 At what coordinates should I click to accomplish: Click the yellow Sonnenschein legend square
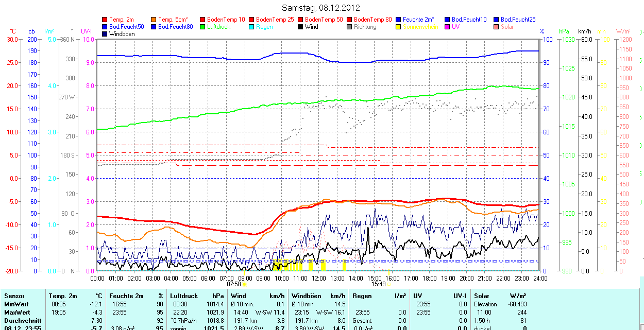[x=399, y=27]
